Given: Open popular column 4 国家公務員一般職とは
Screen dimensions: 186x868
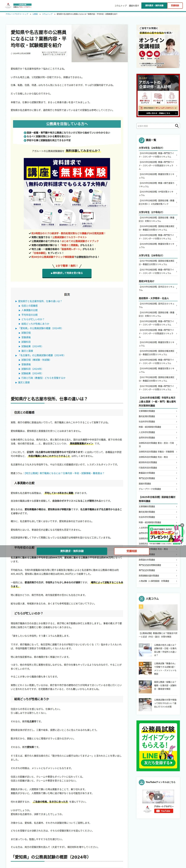Looking at the screenshot, I should pyautogui.click(x=158, y=687).
